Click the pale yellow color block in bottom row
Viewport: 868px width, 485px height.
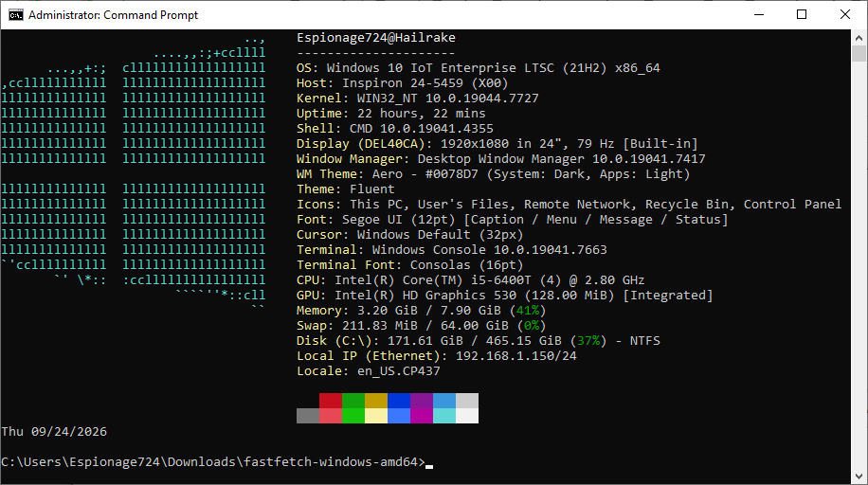[376, 416]
